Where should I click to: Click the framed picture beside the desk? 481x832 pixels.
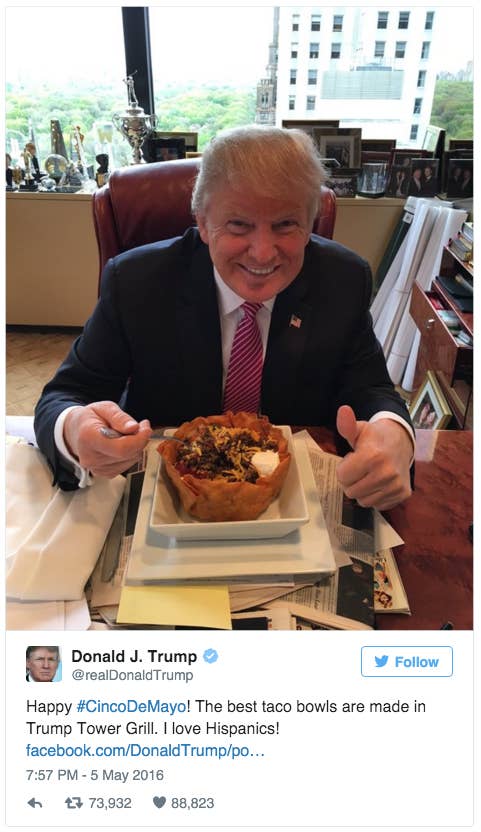pos(429,402)
